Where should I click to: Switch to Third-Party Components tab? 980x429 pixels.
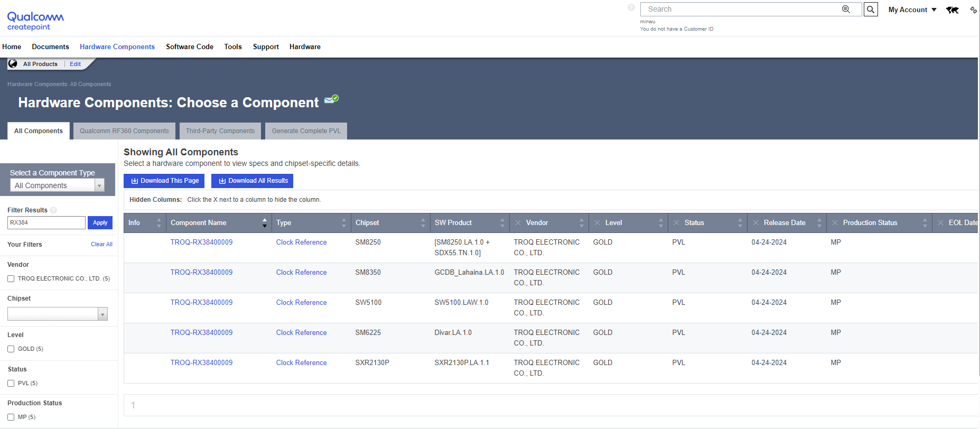[x=220, y=131]
